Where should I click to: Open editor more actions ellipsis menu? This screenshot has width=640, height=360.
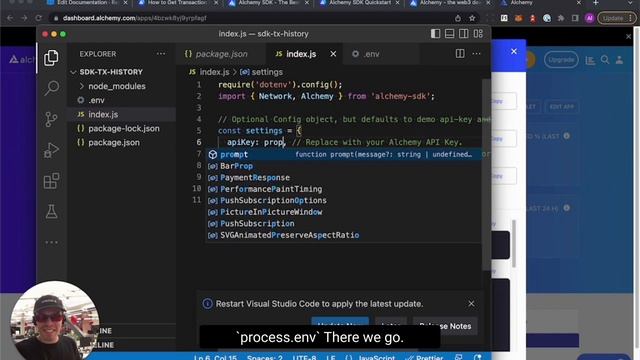pyautogui.click(x=476, y=53)
